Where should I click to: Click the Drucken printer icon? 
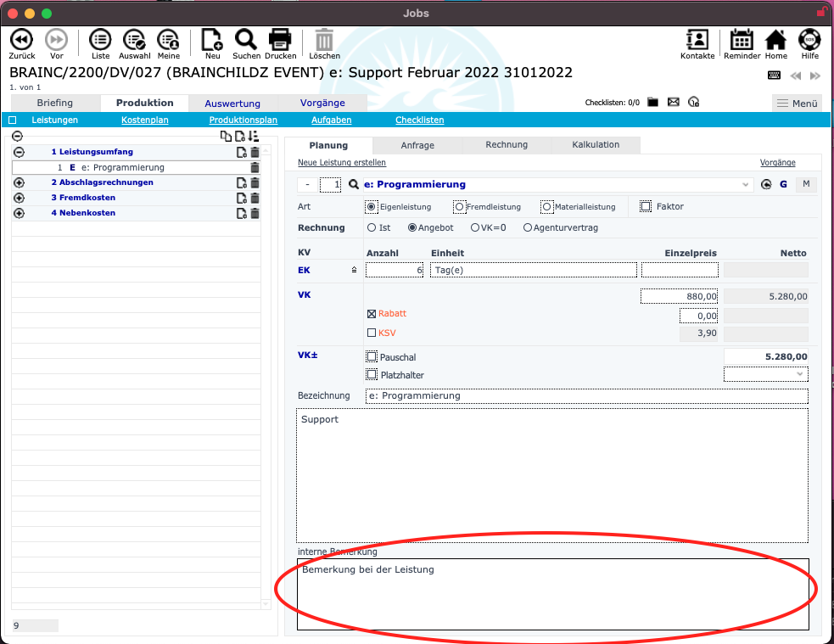[x=281, y=39]
